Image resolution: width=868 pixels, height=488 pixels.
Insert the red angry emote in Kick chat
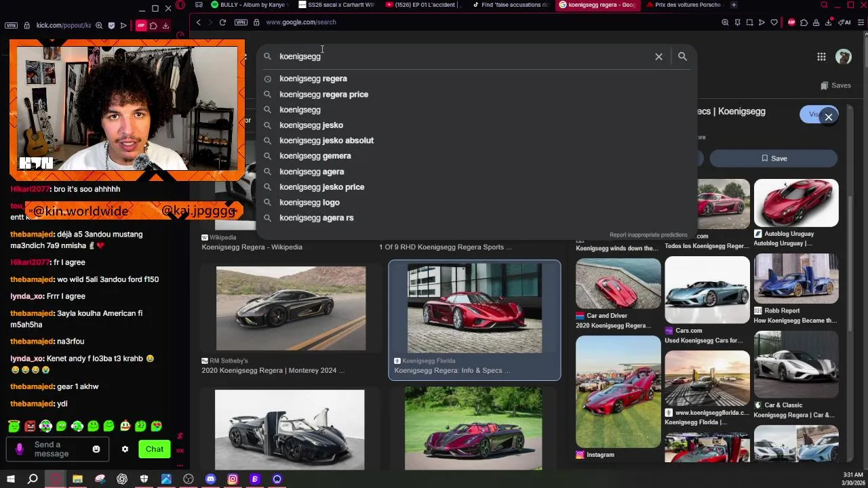pos(30,426)
